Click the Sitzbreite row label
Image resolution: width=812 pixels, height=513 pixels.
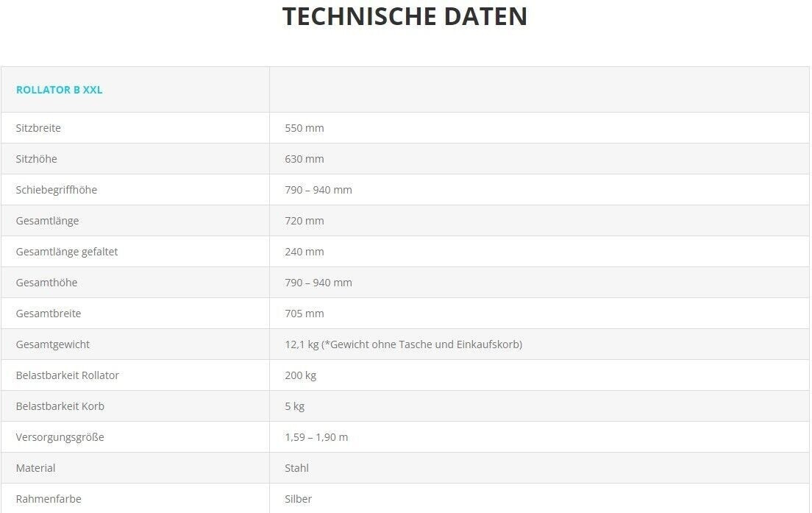click(38, 128)
